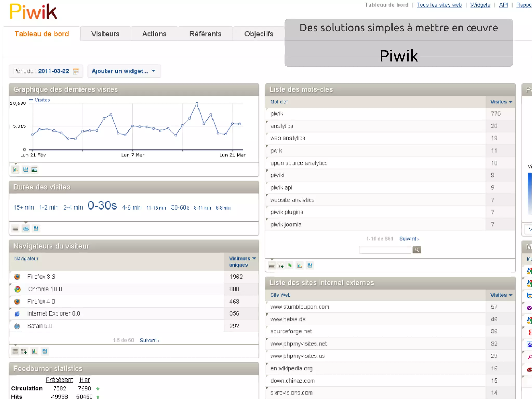Click the search magnifier button in the keywords widget
Viewport: 532px width, 399px height.
click(x=417, y=250)
